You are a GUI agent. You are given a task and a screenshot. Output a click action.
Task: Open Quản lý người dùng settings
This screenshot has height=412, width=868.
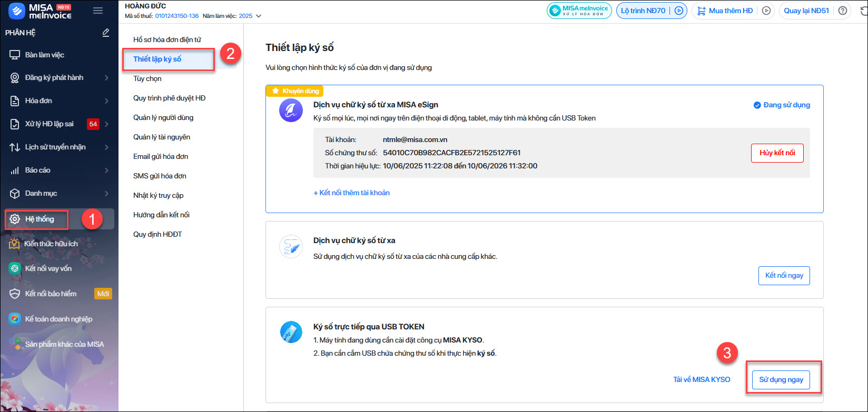coord(163,117)
